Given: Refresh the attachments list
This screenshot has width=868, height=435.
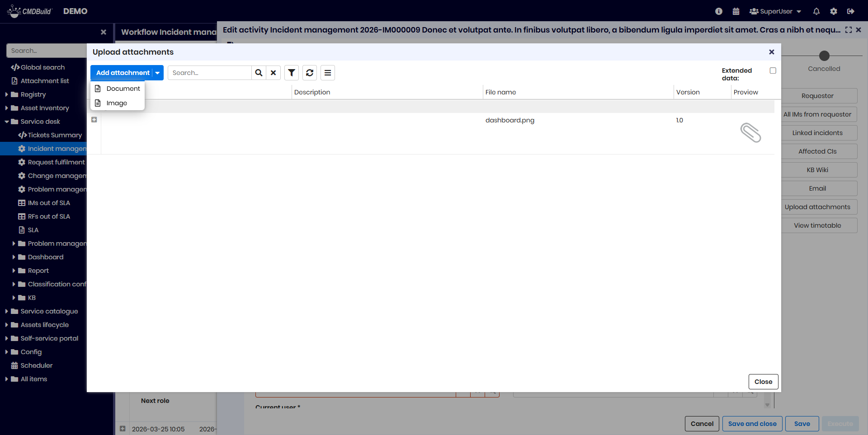Looking at the screenshot, I should 310,73.
